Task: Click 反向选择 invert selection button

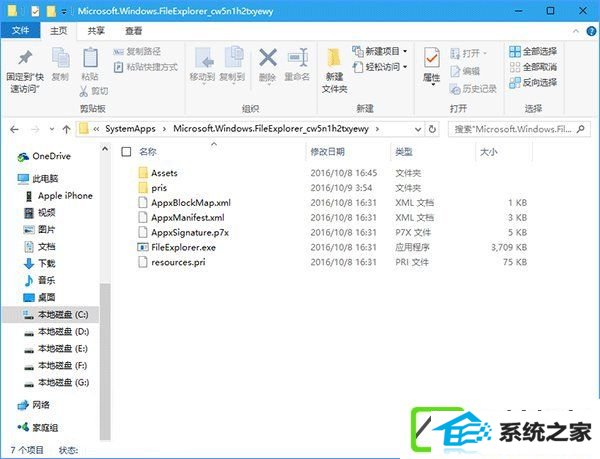Action: point(533,82)
